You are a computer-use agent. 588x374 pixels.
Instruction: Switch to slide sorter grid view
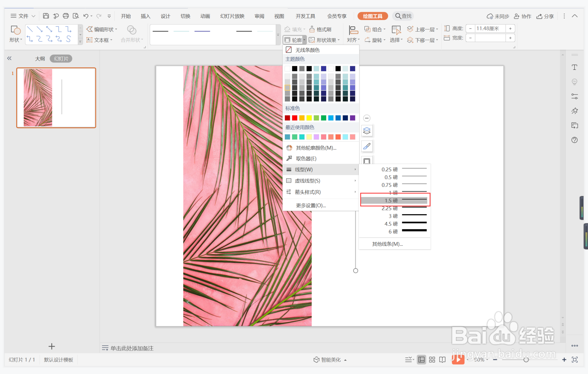pos(432,360)
